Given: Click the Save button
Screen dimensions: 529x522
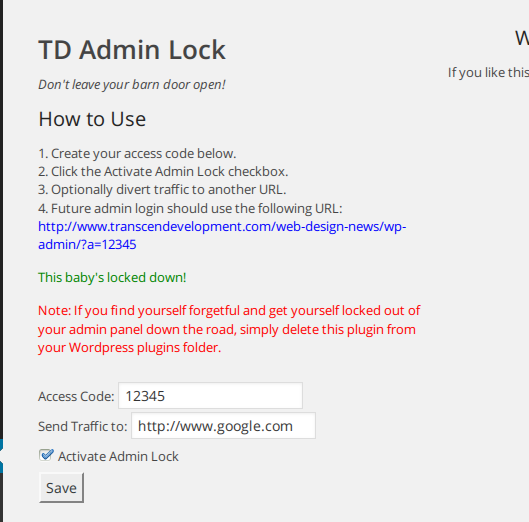Looking at the screenshot, I should click(x=61, y=488).
